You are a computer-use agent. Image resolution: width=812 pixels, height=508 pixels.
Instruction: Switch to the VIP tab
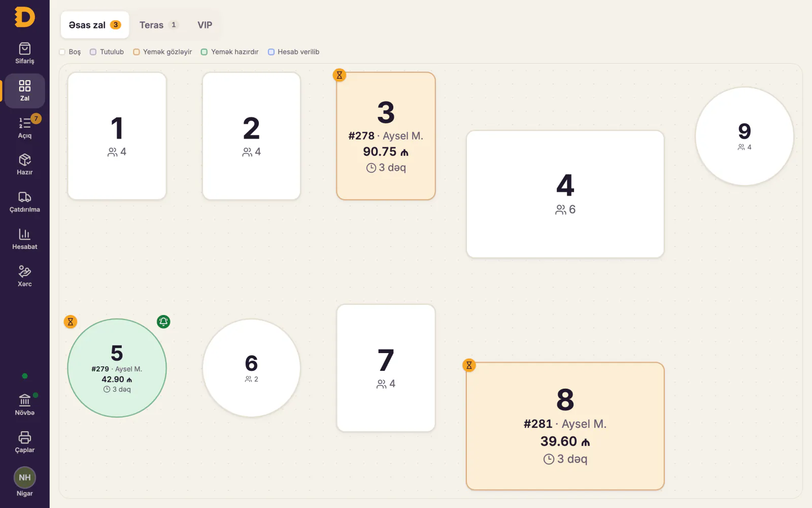click(x=205, y=25)
